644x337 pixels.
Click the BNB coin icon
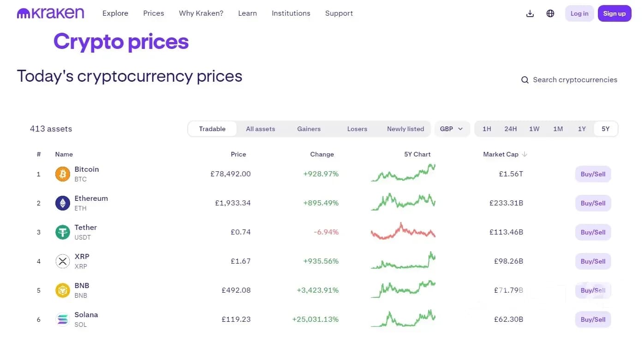pos(63,290)
